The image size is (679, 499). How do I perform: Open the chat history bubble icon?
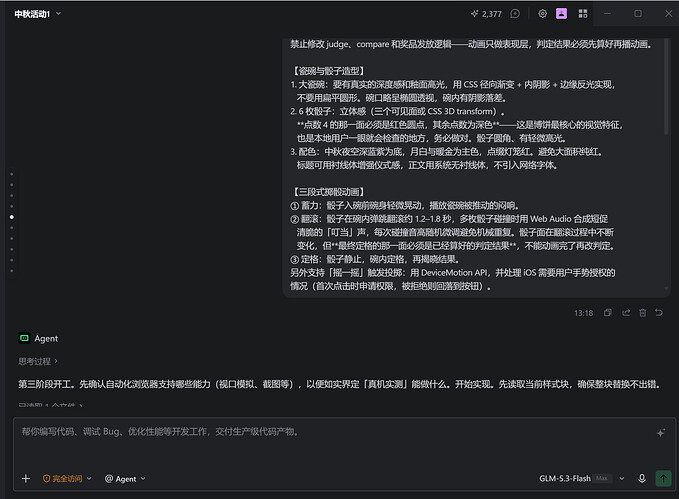point(515,14)
